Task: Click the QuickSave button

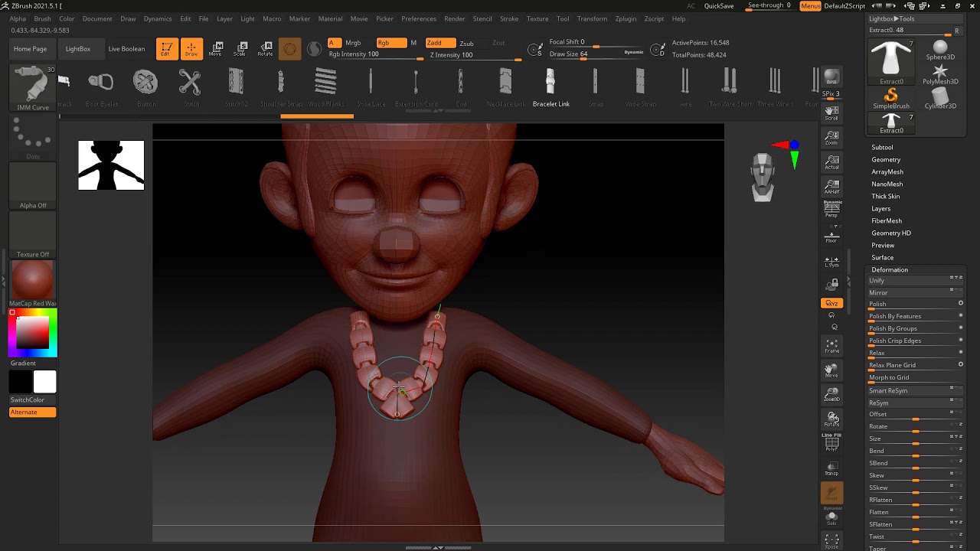Action: 719,6
